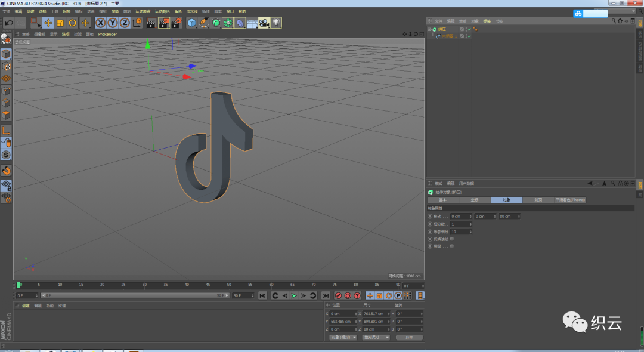Viewport: 644px width, 352px height.
Task: Open the spline Pen tool
Action: [x=204, y=23]
